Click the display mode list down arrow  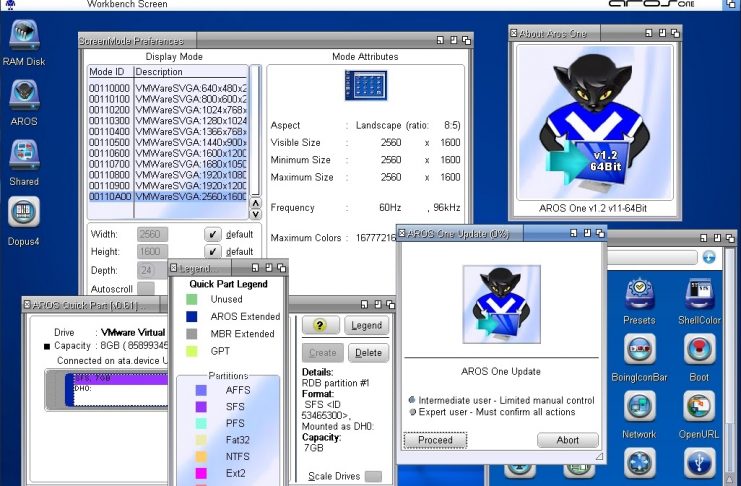click(x=255, y=213)
